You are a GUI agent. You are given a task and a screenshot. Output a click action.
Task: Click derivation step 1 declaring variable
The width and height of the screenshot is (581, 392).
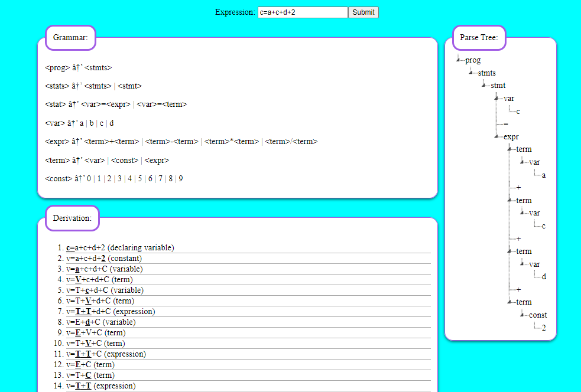click(118, 247)
